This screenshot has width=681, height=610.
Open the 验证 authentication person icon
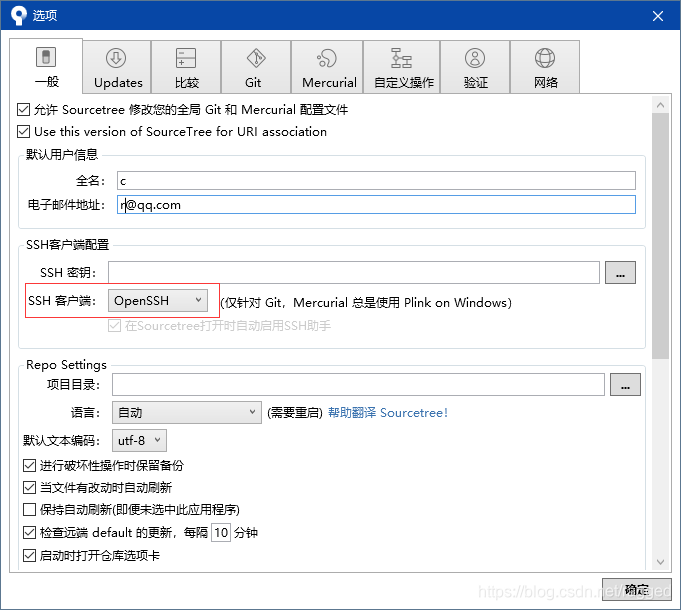[475, 58]
